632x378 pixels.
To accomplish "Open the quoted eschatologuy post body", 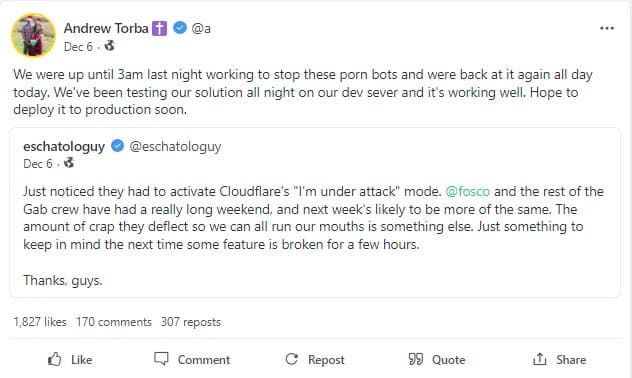I will [x=313, y=218].
